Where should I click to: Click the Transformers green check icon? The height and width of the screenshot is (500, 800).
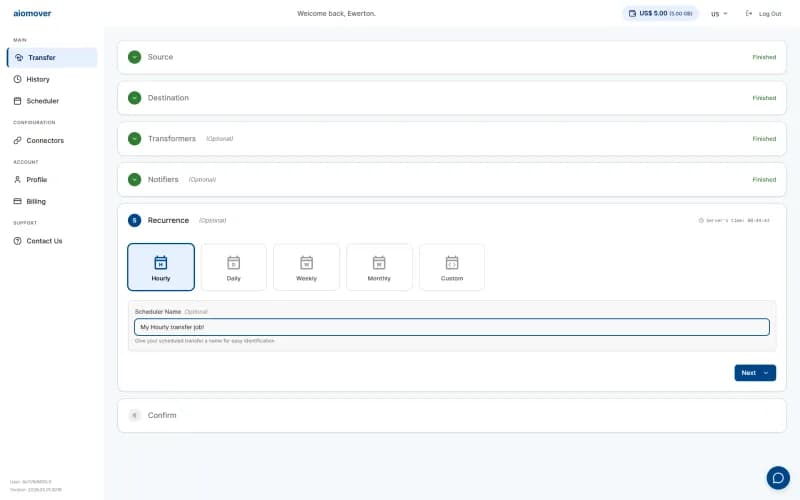[x=134, y=139]
